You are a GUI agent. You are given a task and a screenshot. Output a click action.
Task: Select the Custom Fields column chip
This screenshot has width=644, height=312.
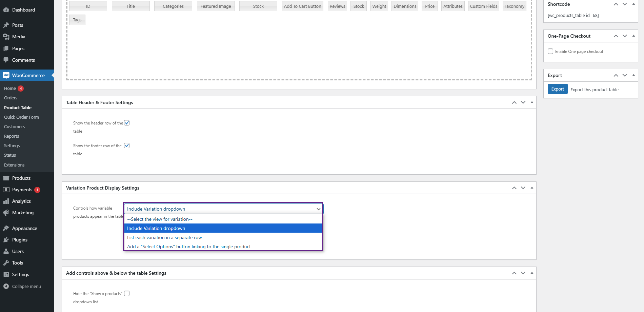click(x=484, y=6)
